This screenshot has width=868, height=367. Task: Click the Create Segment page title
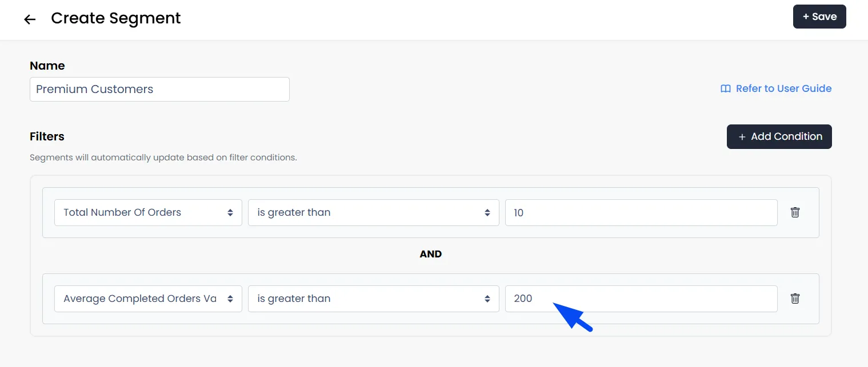click(x=116, y=18)
